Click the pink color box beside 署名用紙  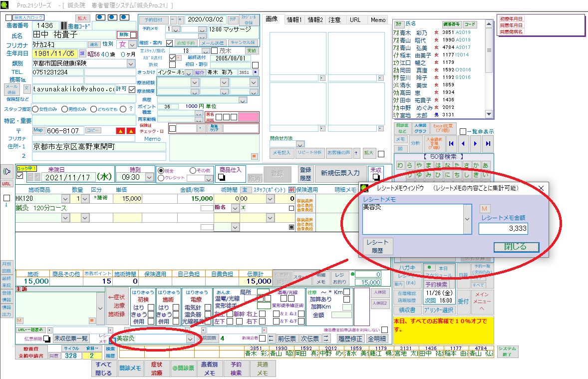[248, 117]
